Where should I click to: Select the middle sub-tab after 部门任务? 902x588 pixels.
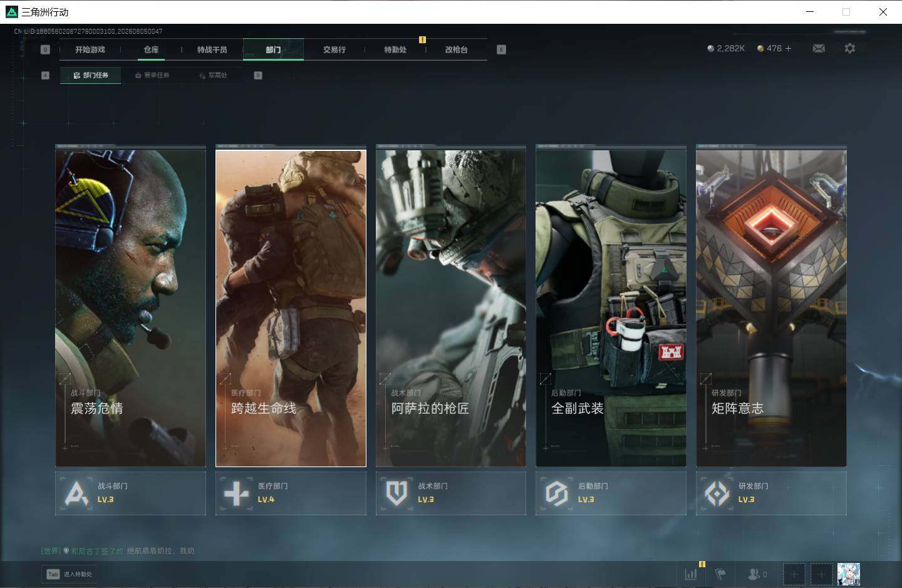[152, 75]
